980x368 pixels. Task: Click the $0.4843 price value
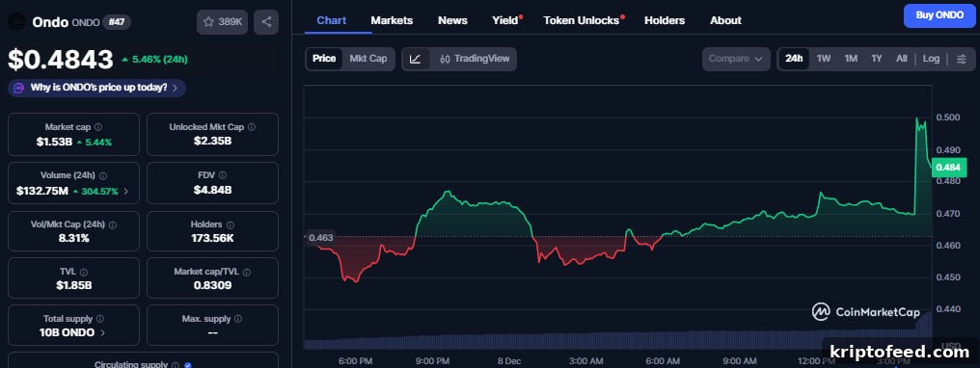click(61, 60)
